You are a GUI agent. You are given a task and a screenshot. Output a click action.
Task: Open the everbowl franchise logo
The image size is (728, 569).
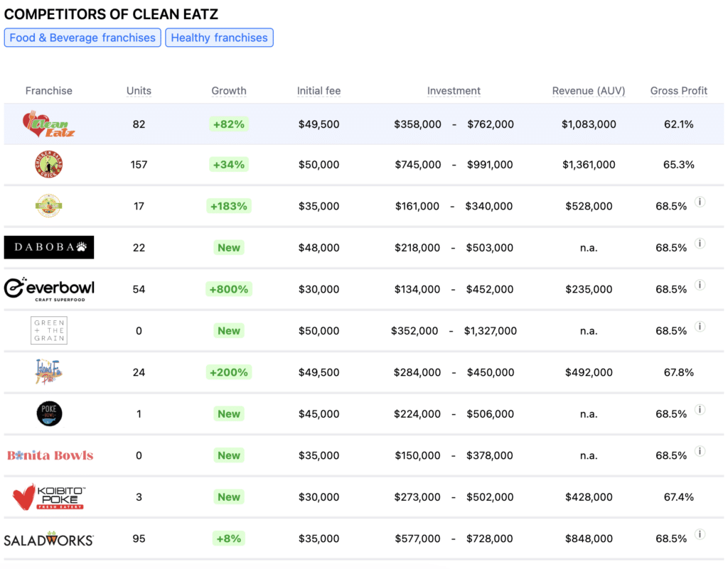49,289
